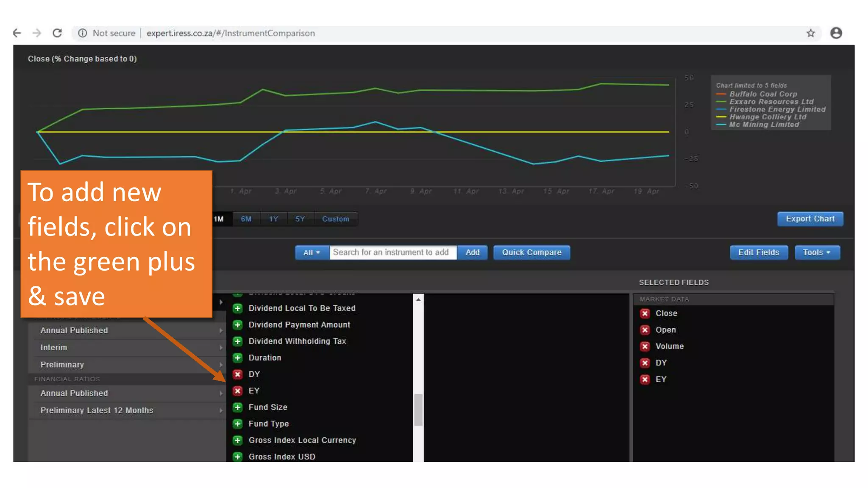Click the fields list scrollbar thumb
Viewport: 868px width, 488px height.
(418, 409)
